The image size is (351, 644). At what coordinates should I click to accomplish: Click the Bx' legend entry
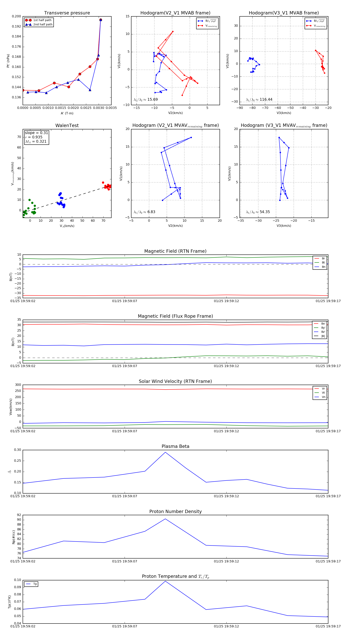(x=320, y=324)
